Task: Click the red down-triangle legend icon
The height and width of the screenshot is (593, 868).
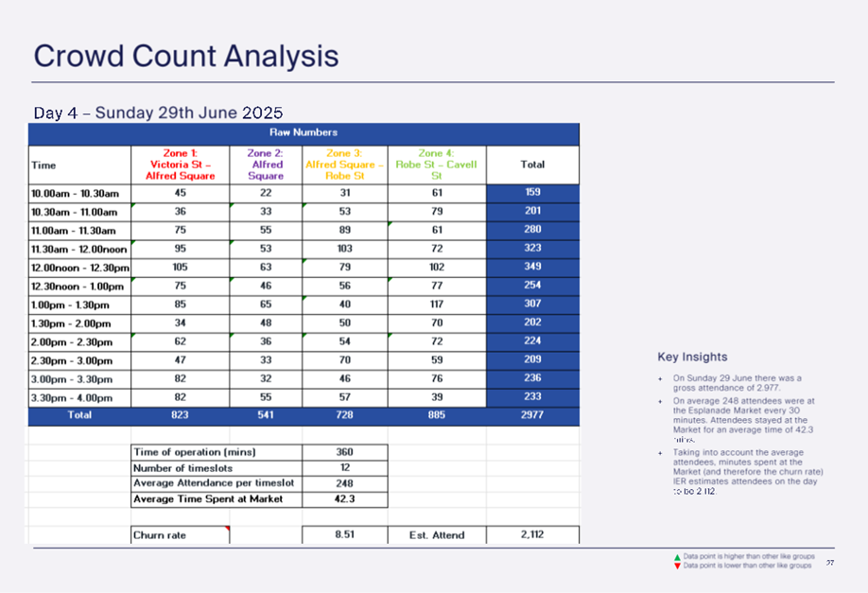Action: [x=677, y=566]
